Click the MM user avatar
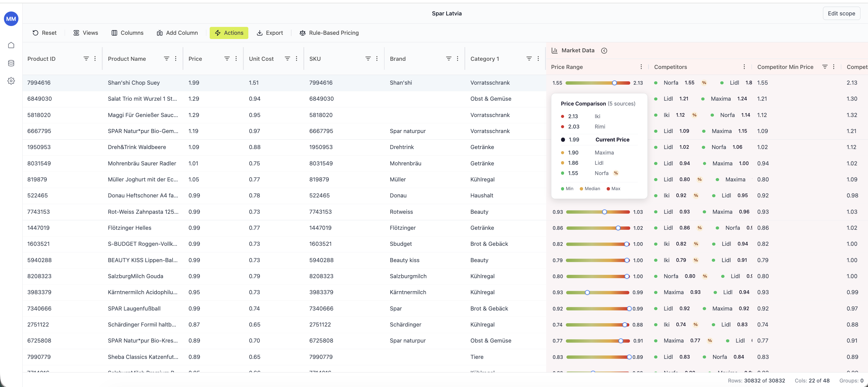This screenshot has width=868, height=387. 11,19
